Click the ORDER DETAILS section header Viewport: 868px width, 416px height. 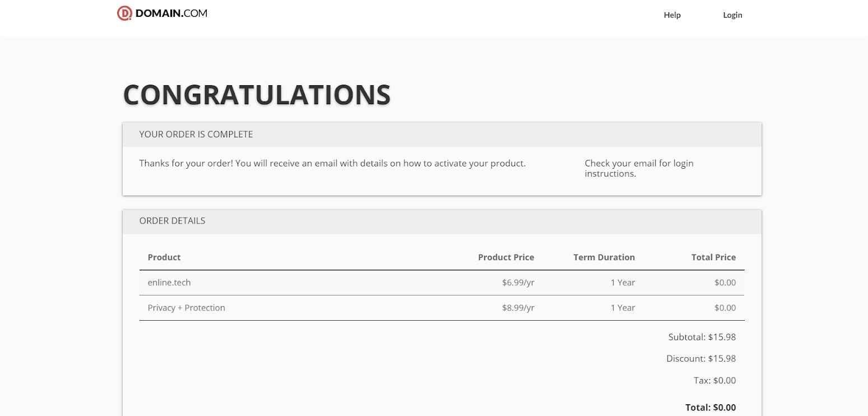pos(172,221)
